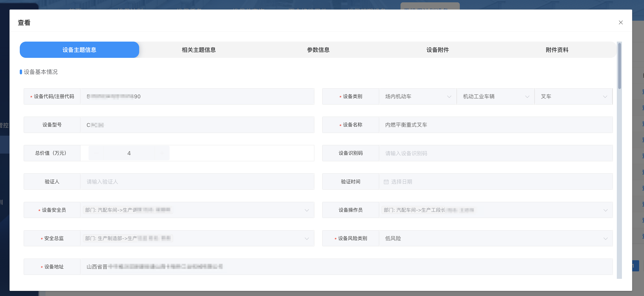Select the 设备主题信息 tab
Viewport: 644px width, 296px height.
tap(79, 50)
